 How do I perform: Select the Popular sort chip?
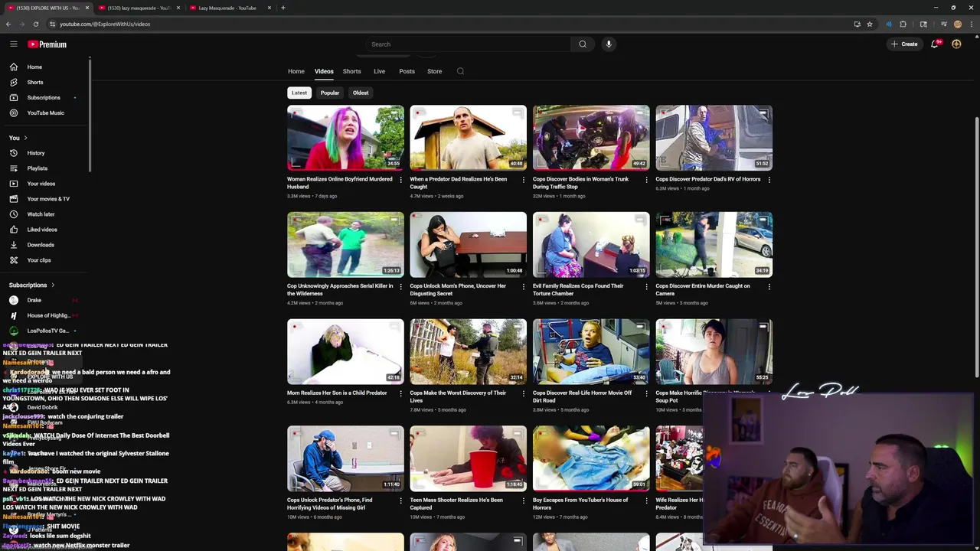pos(330,93)
